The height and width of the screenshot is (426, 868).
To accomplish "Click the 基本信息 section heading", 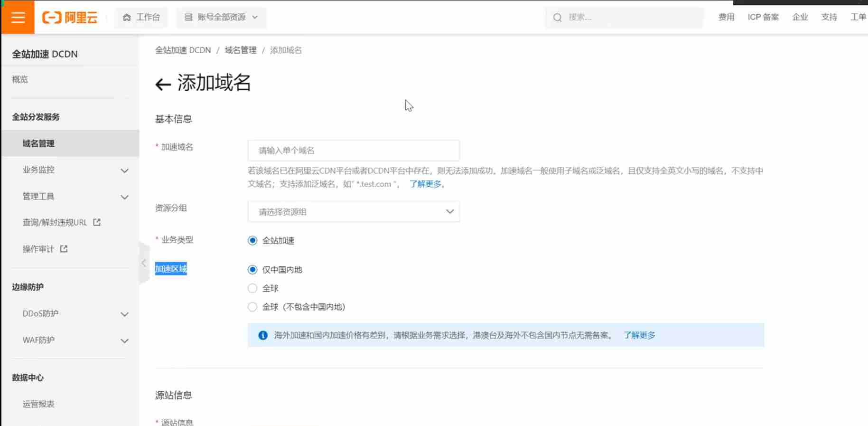I will pyautogui.click(x=173, y=119).
